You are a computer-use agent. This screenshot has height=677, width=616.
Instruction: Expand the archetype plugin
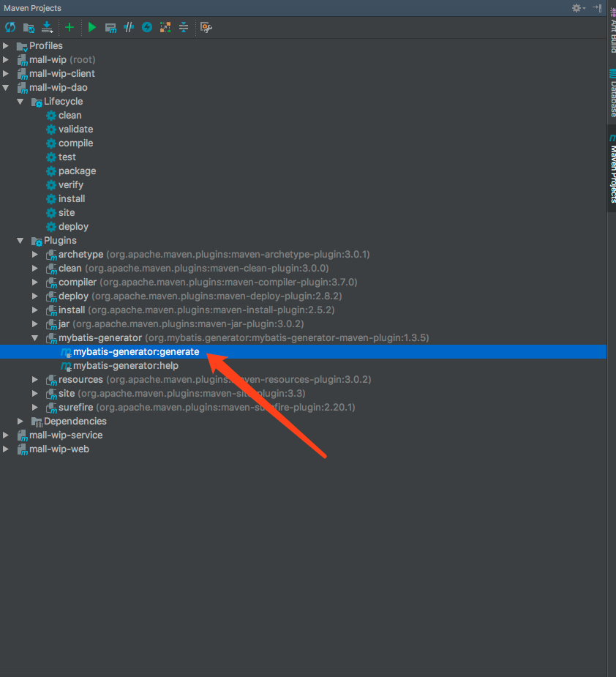pos(35,254)
